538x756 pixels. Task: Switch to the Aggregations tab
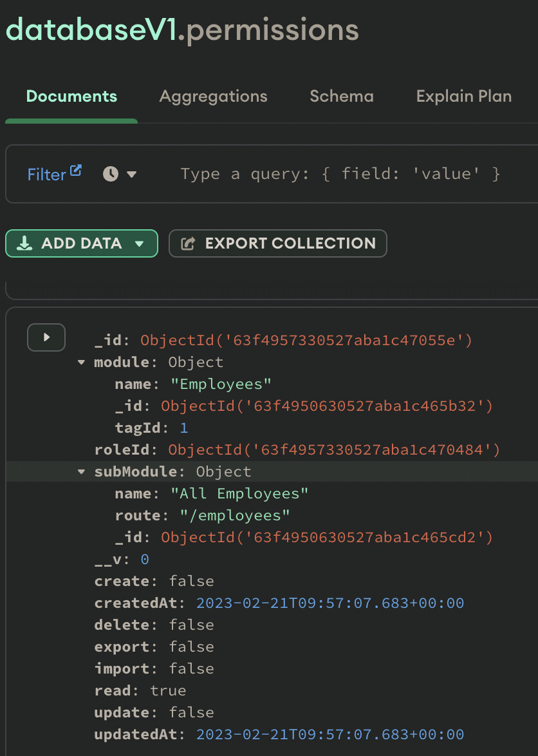(213, 97)
